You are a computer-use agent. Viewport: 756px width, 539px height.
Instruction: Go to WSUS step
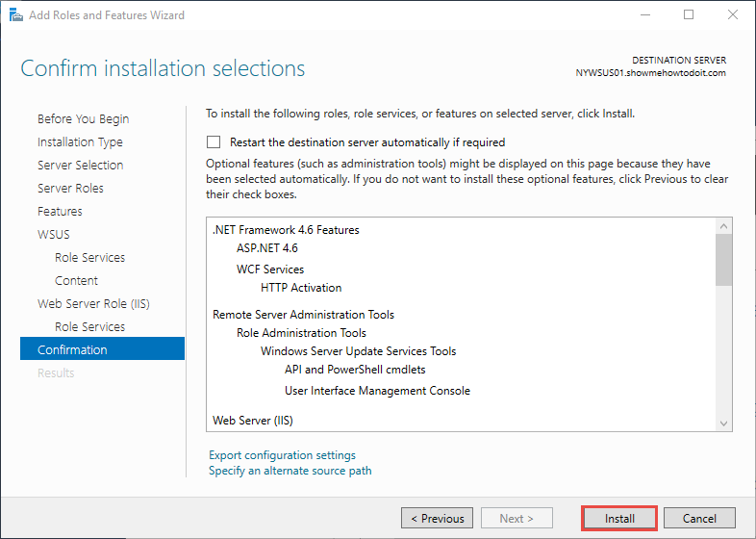(x=54, y=235)
